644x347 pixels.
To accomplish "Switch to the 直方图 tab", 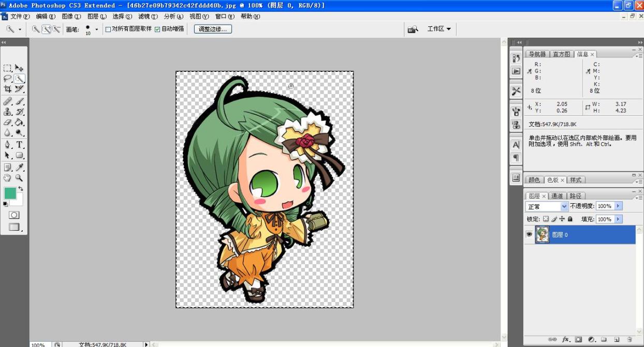I will pos(561,54).
